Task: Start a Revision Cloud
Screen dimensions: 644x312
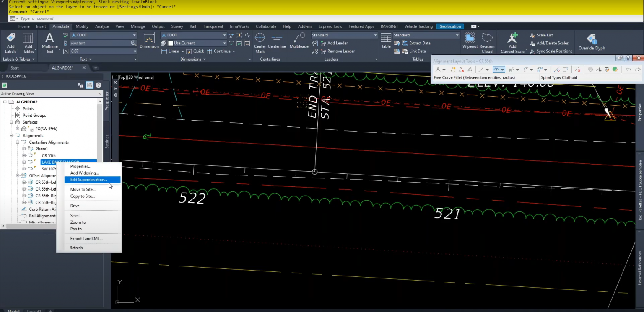Action: [487, 41]
